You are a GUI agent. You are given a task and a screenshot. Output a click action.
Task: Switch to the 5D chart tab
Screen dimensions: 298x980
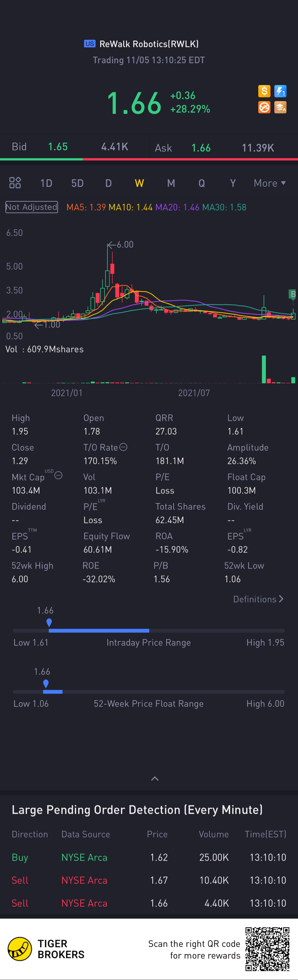[77, 183]
